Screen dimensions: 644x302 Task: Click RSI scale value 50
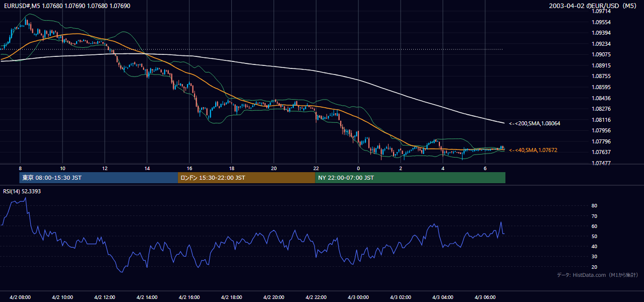pyautogui.click(x=594, y=237)
